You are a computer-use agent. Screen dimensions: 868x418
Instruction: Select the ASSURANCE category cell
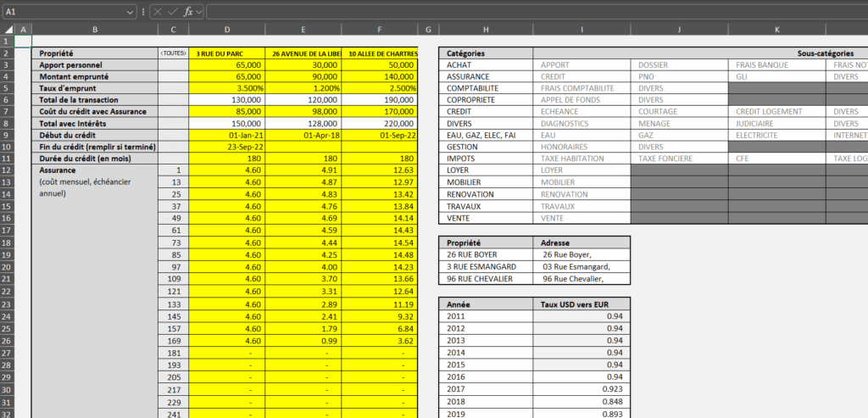(x=486, y=76)
